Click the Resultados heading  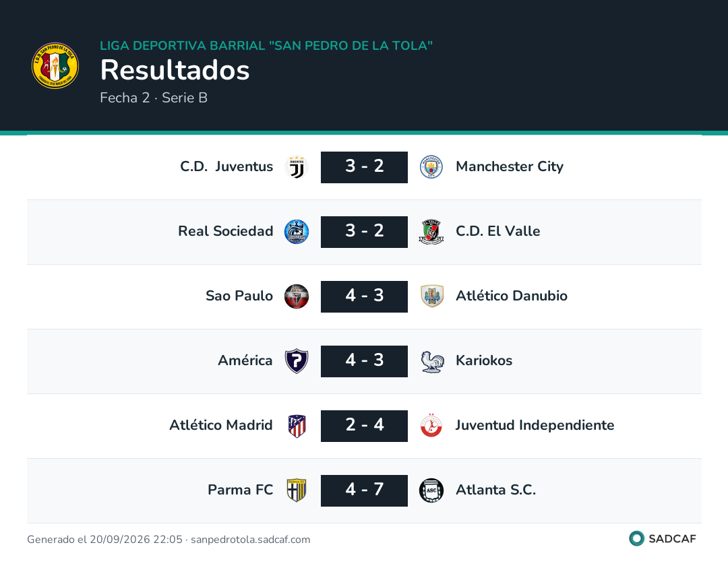pyautogui.click(x=175, y=70)
